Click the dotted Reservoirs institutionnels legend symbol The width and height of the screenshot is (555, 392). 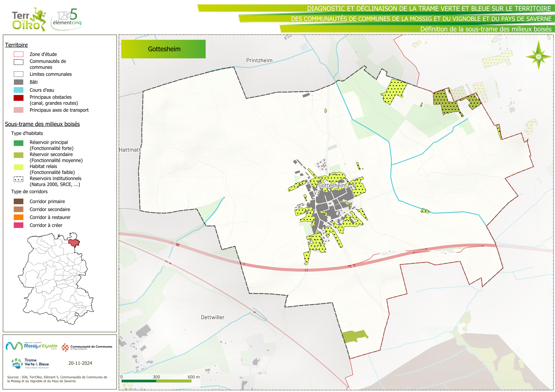point(19,179)
